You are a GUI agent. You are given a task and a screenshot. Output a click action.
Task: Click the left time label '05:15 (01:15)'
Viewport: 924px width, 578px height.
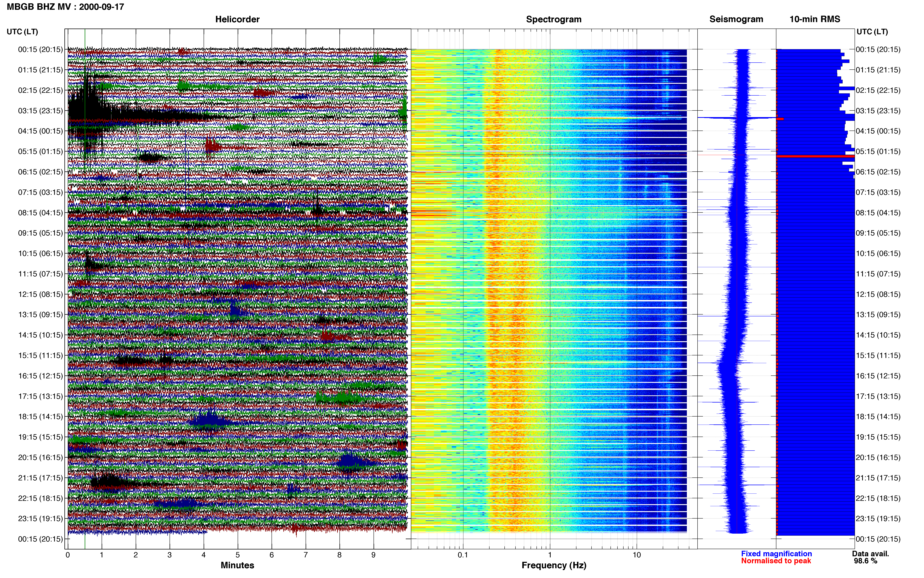[41, 151]
